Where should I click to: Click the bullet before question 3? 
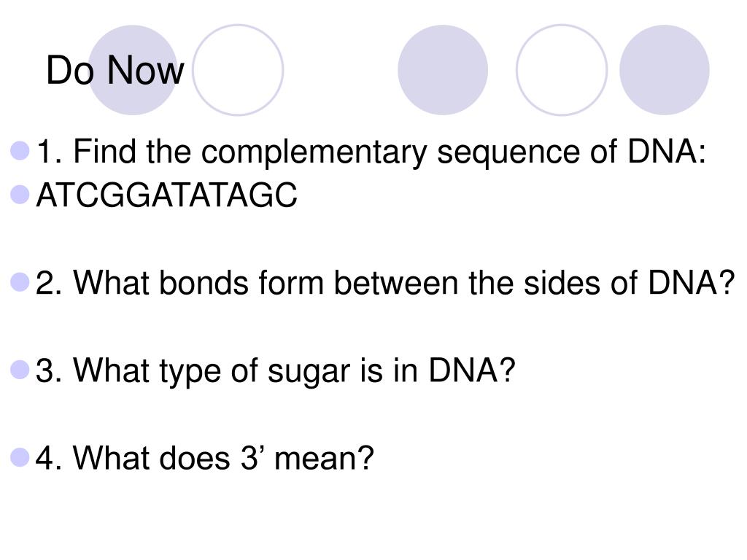pos(20,370)
